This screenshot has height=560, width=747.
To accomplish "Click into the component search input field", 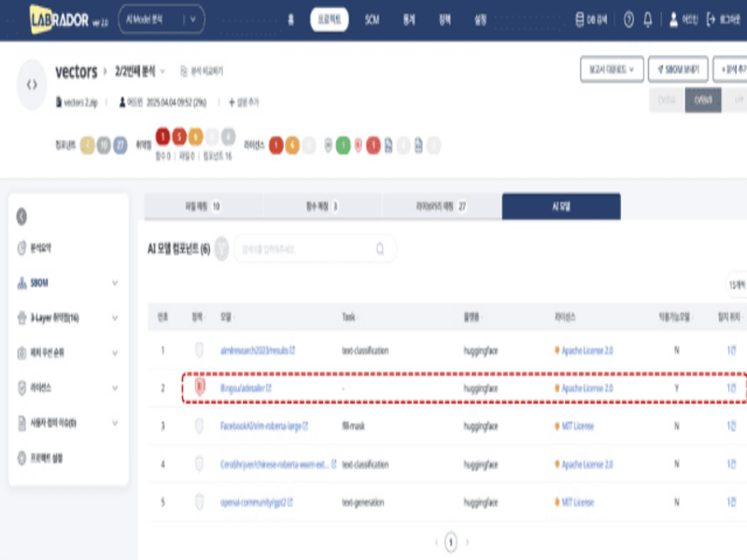I will [x=303, y=249].
